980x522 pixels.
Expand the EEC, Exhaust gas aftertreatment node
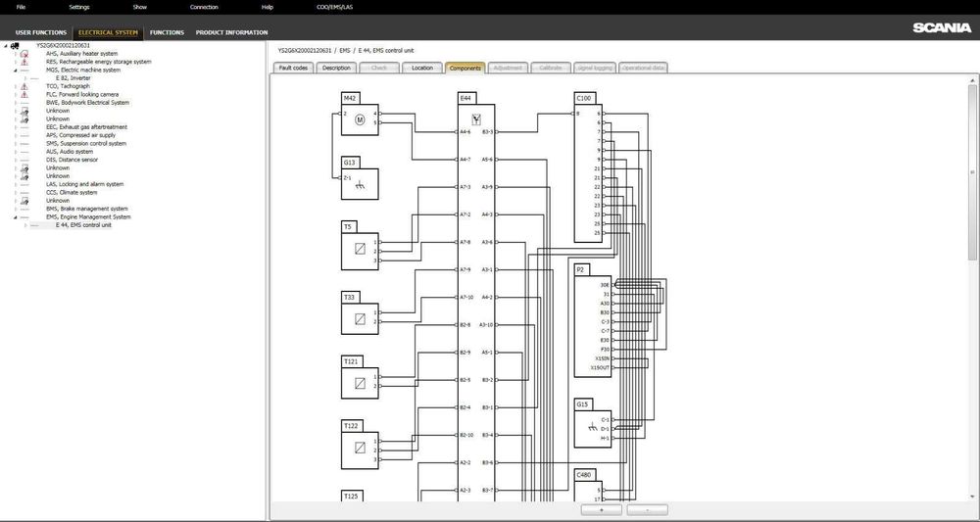(16, 126)
